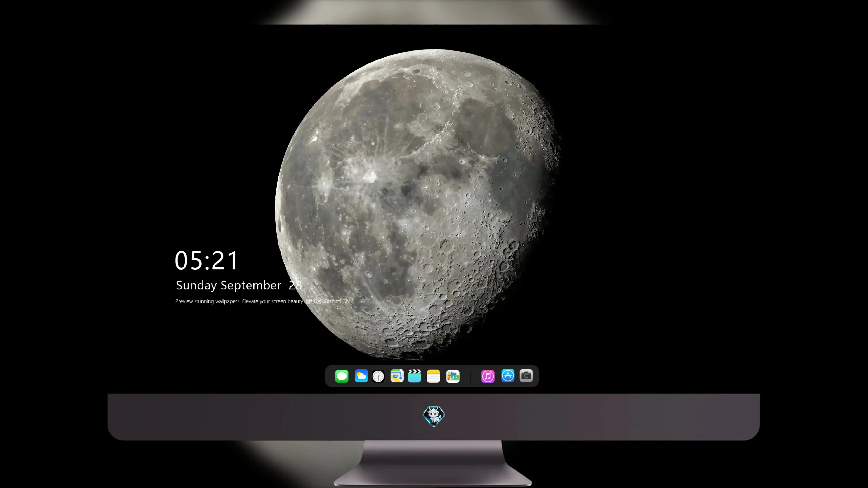Screen dimensions: 868x488
Task: Click the Bizhimi.CN watermark text
Action: pos(337,301)
